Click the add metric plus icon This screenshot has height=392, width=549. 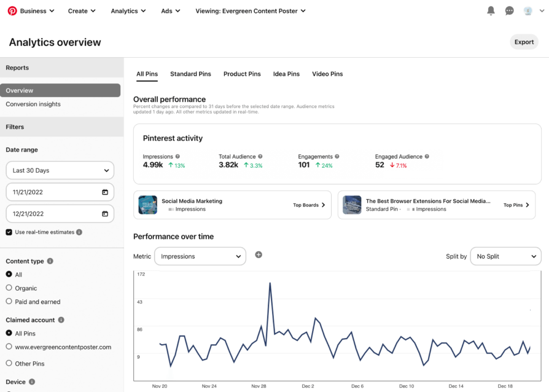click(x=259, y=254)
